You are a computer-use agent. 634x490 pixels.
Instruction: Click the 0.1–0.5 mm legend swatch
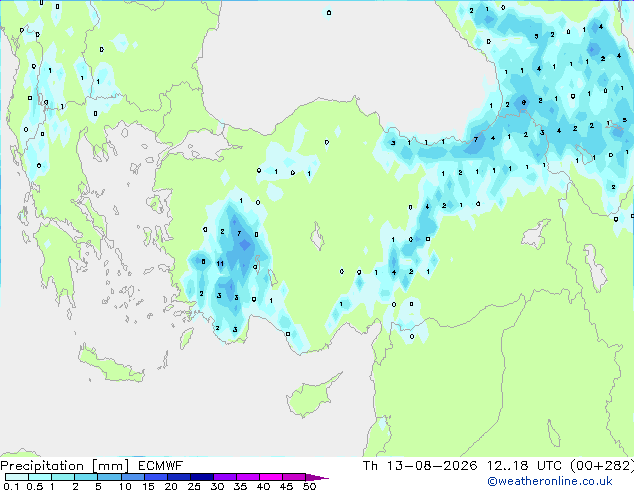coord(17,477)
